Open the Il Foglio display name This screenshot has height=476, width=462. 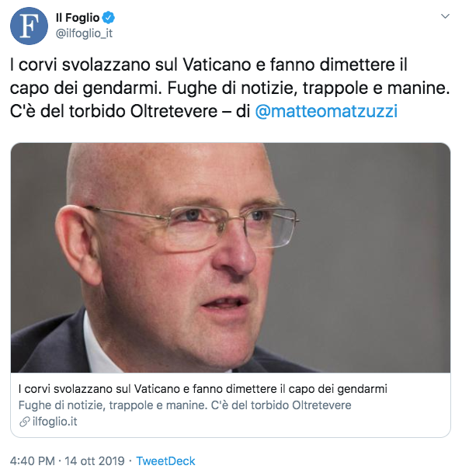pos(78,18)
